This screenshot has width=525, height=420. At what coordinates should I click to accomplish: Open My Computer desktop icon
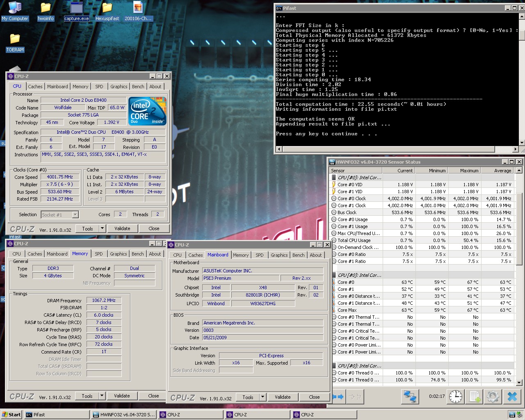(x=15, y=11)
